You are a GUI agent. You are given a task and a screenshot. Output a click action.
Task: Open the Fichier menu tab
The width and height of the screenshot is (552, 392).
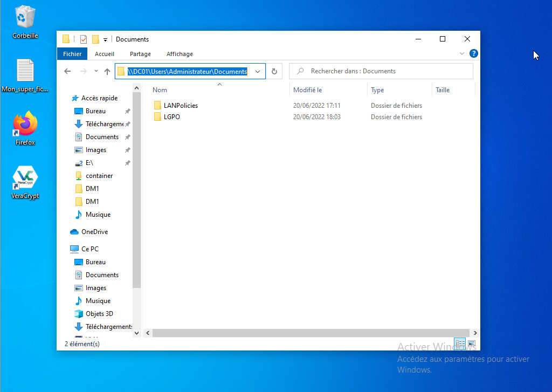click(72, 54)
